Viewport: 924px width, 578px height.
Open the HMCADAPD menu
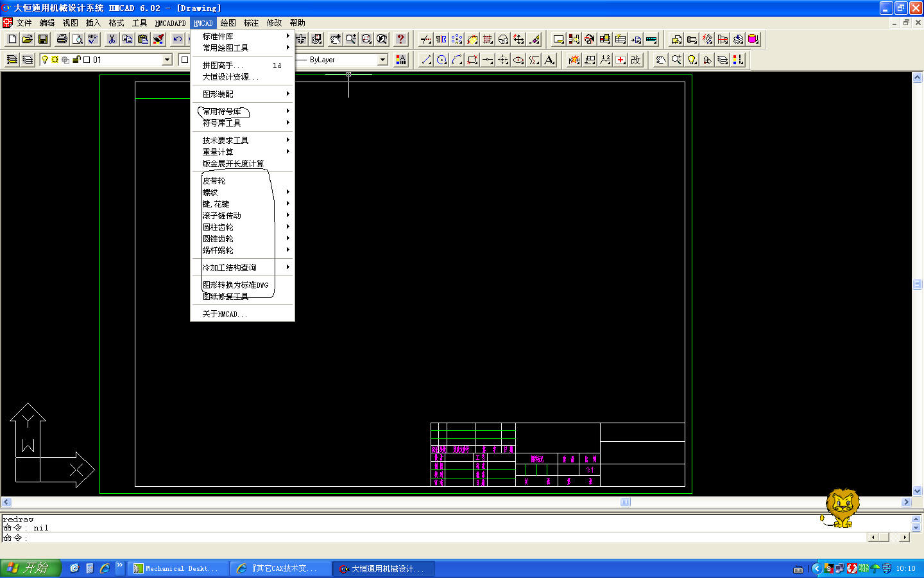[x=170, y=23]
